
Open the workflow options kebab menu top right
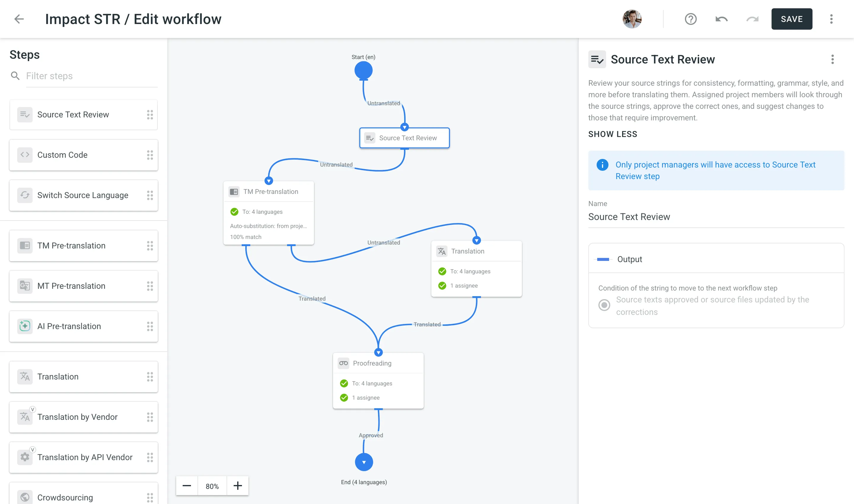pos(831,19)
